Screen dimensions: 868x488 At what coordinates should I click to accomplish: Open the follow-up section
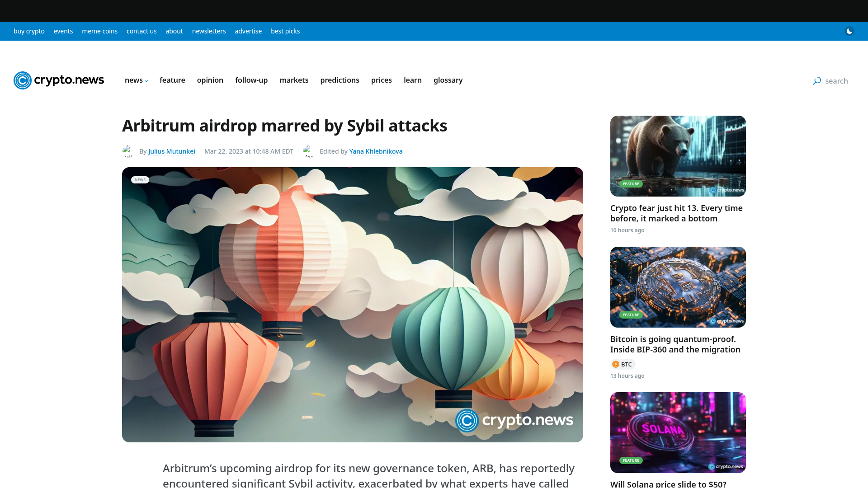251,80
